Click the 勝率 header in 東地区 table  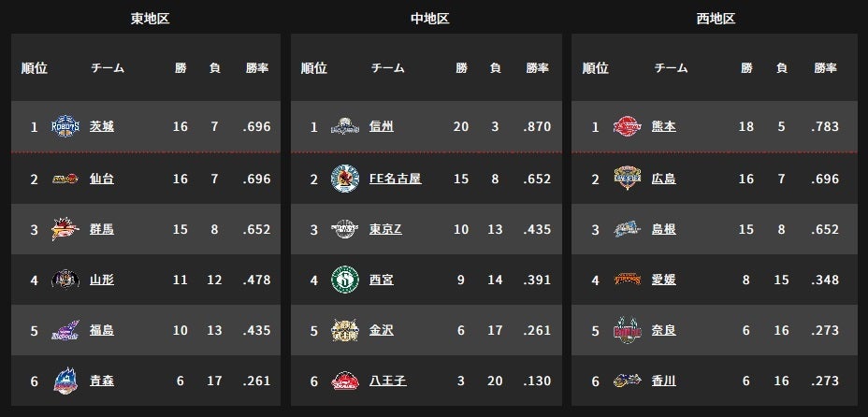click(257, 68)
